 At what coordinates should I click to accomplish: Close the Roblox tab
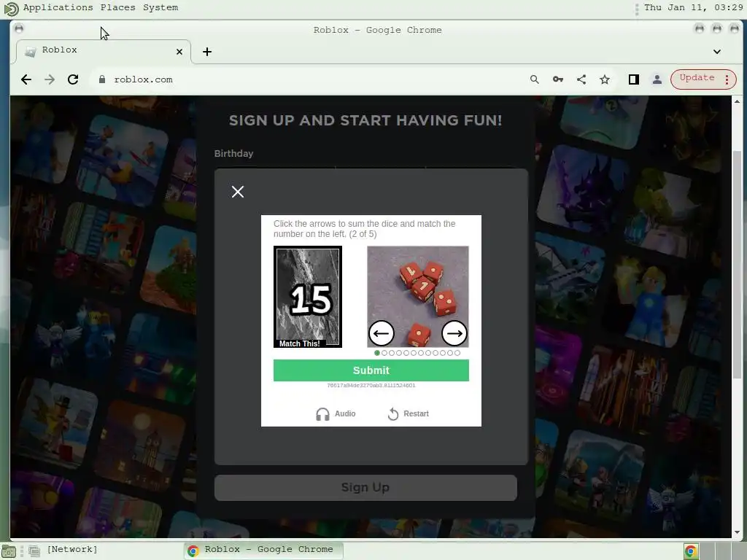(x=179, y=52)
